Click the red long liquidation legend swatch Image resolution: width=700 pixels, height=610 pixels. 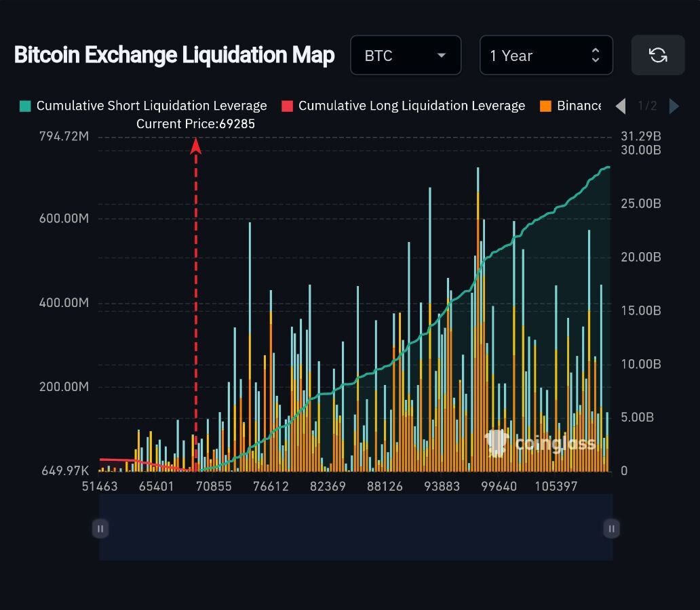coord(288,106)
